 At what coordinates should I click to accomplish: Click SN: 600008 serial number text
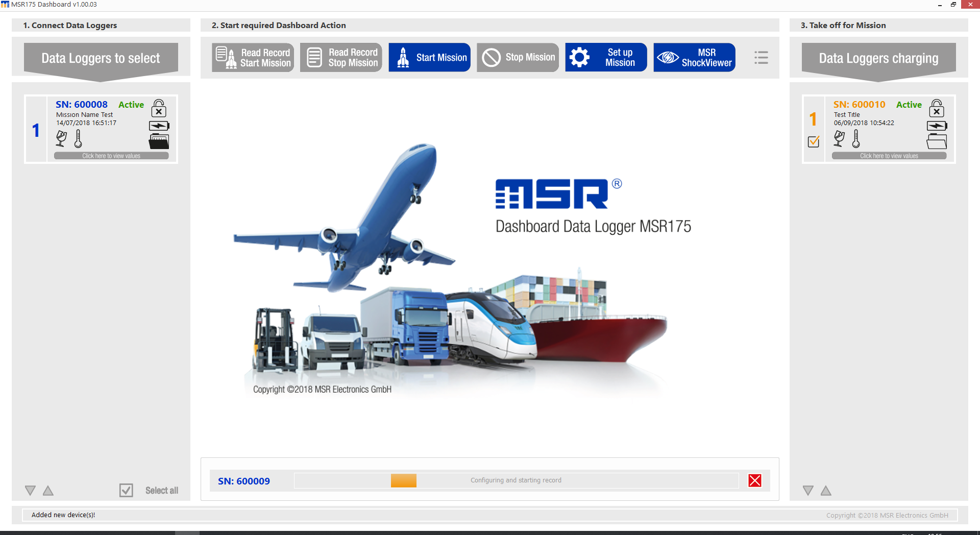tap(82, 104)
